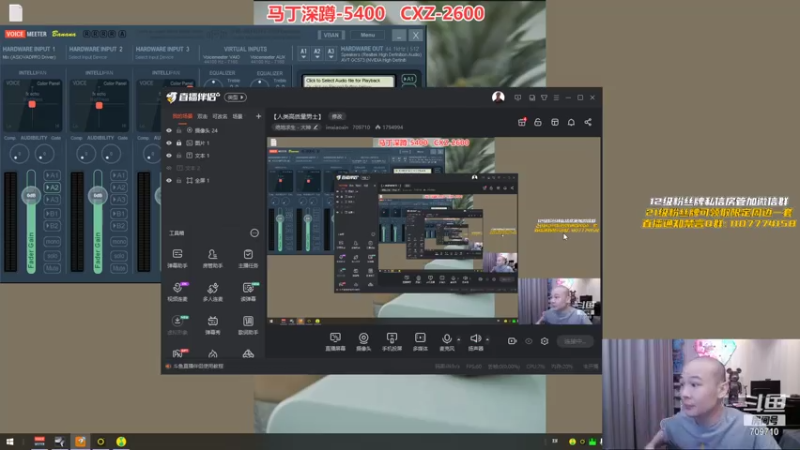Open 歌词助手 tool in the toolbox

pos(248,325)
